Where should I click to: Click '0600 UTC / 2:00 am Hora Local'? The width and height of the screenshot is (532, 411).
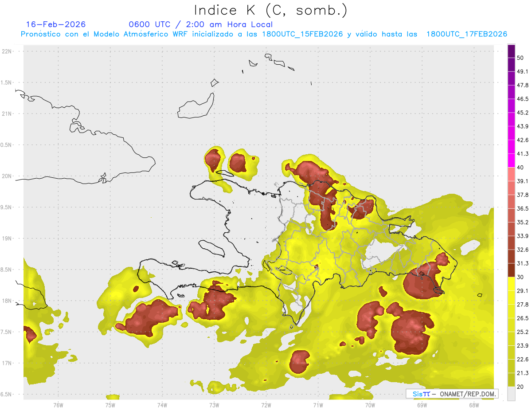coord(201,24)
